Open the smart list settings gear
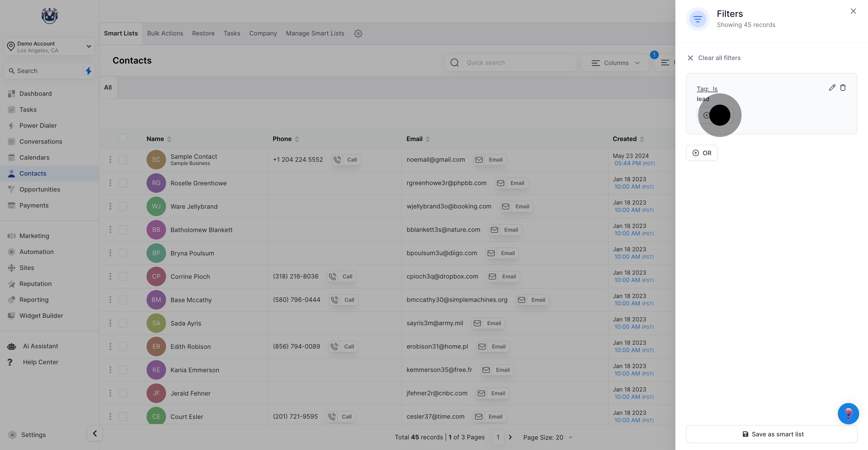 point(358,33)
